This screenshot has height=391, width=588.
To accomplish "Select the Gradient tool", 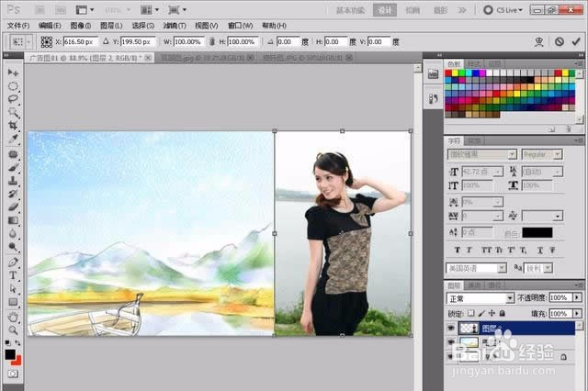I will click(13, 220).
